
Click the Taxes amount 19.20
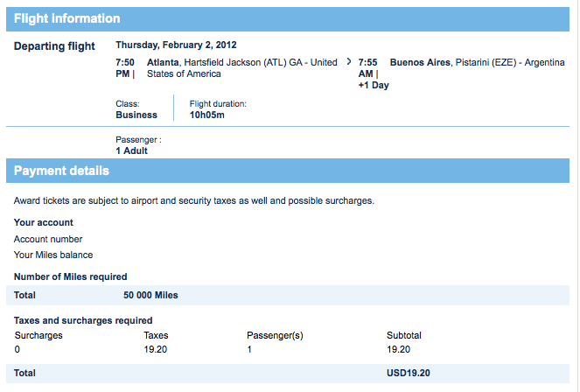click(x=155, y=349)
